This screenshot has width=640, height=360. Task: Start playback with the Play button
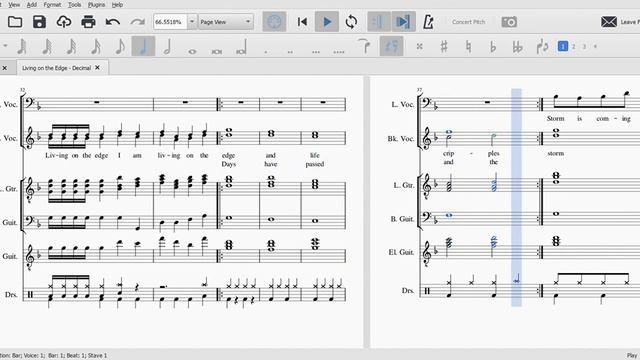point(327,22)
